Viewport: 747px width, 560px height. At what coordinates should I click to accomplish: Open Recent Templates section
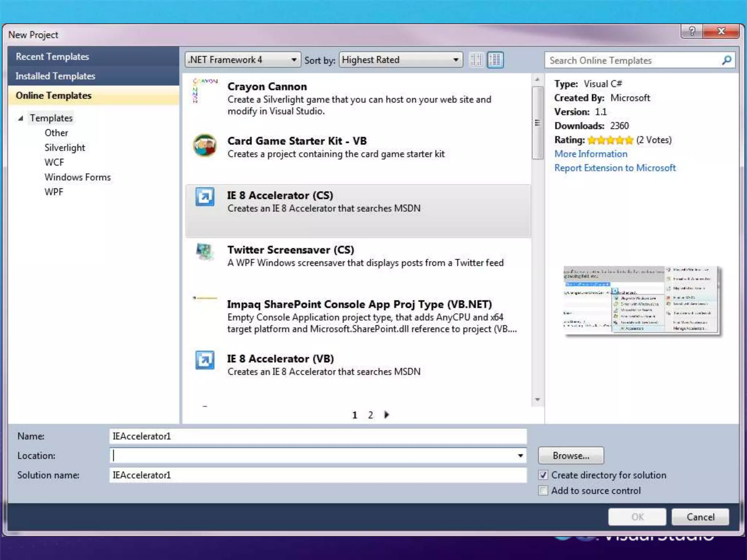click(53, 57)
